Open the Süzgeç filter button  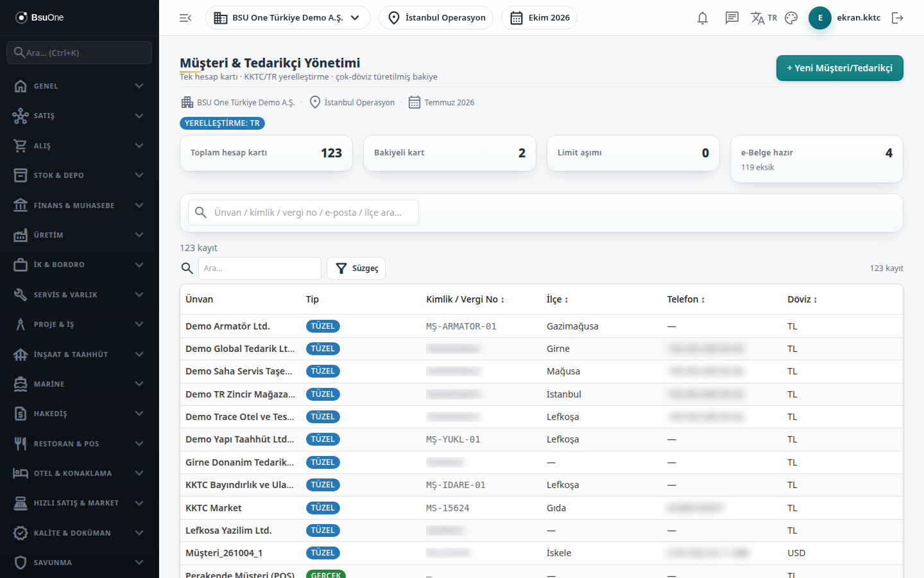tap(356, 268)
